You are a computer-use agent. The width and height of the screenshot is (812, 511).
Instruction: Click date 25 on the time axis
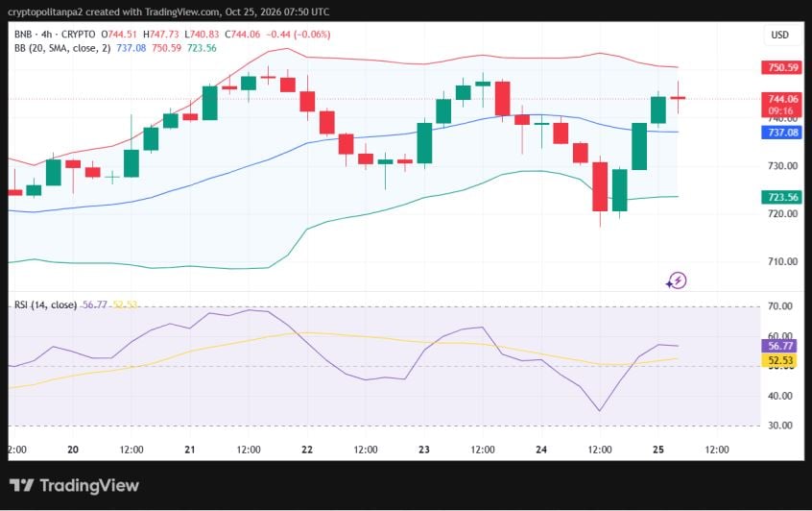tap(658, 450)
